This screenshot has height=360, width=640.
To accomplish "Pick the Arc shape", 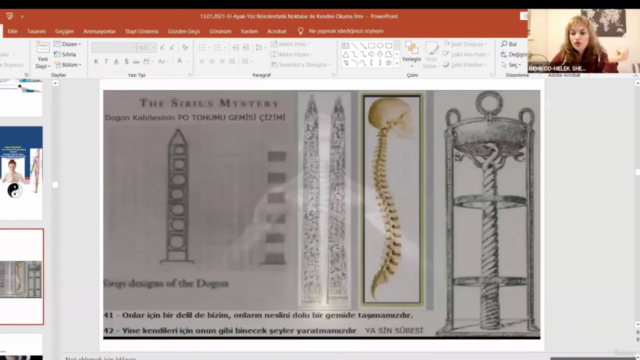I will pos(354,63).
